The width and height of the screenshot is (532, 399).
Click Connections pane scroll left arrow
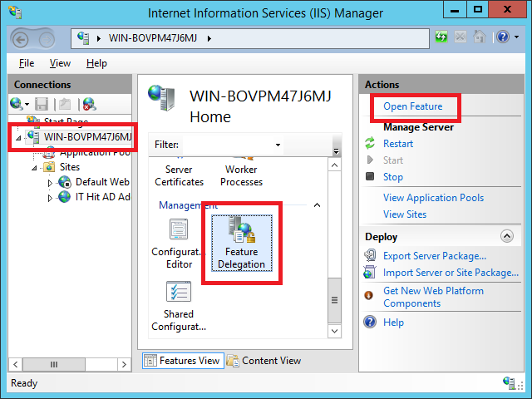pos(16,364)
